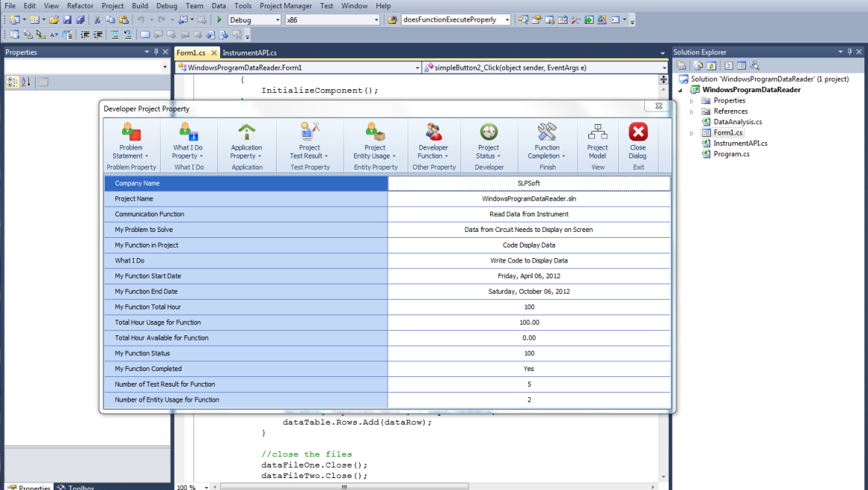Click the Save All toolbar icon
The width and height of the screenshot is (868, 490).
(x=80, y=20)
